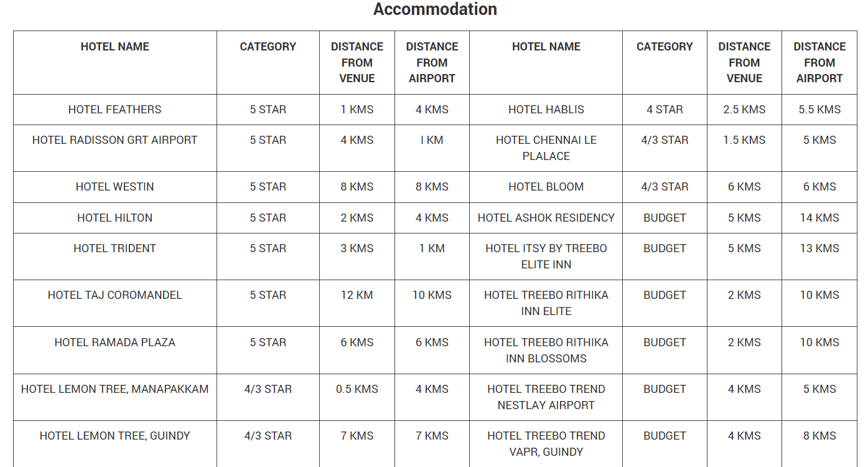This screenshot has height=467, width=868.
Task: Click the HOTEL BLOOM entry
Action: (546, 187)
